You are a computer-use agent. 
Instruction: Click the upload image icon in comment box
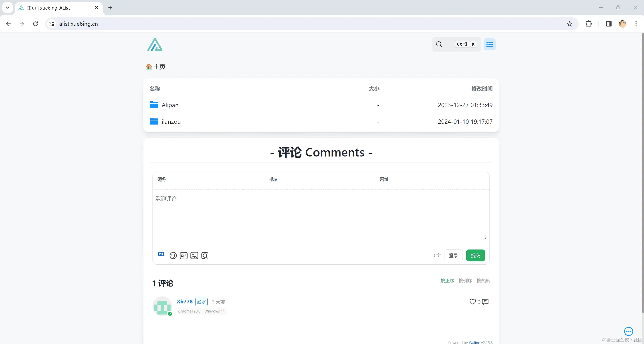(x=194, y=256)
